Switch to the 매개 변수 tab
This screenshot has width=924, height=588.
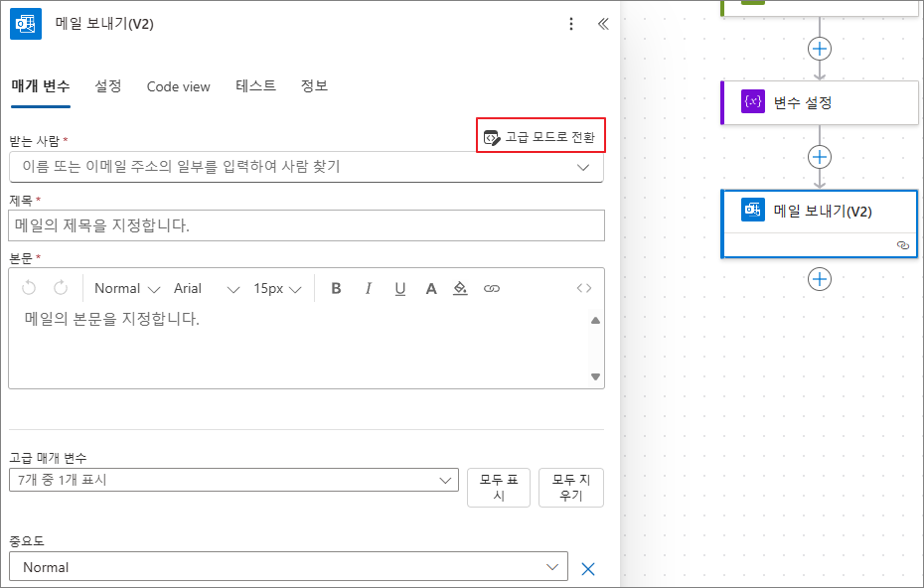(41, 86)
